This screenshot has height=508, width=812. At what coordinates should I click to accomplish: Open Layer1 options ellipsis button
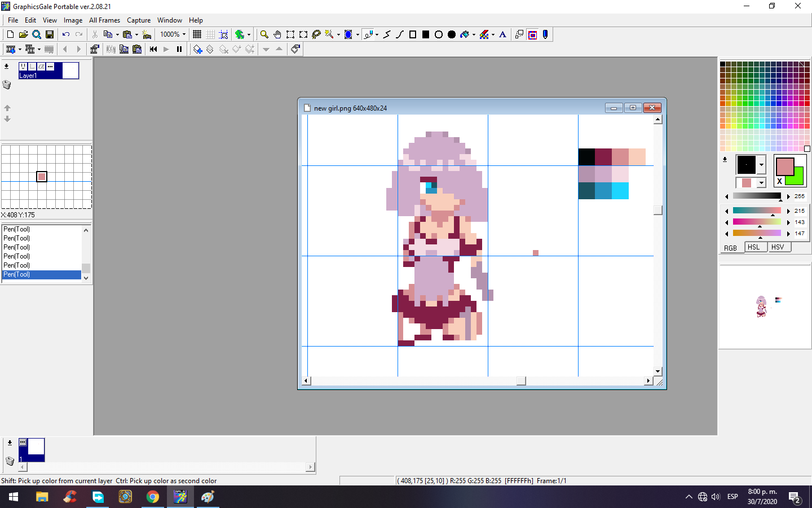50,67
